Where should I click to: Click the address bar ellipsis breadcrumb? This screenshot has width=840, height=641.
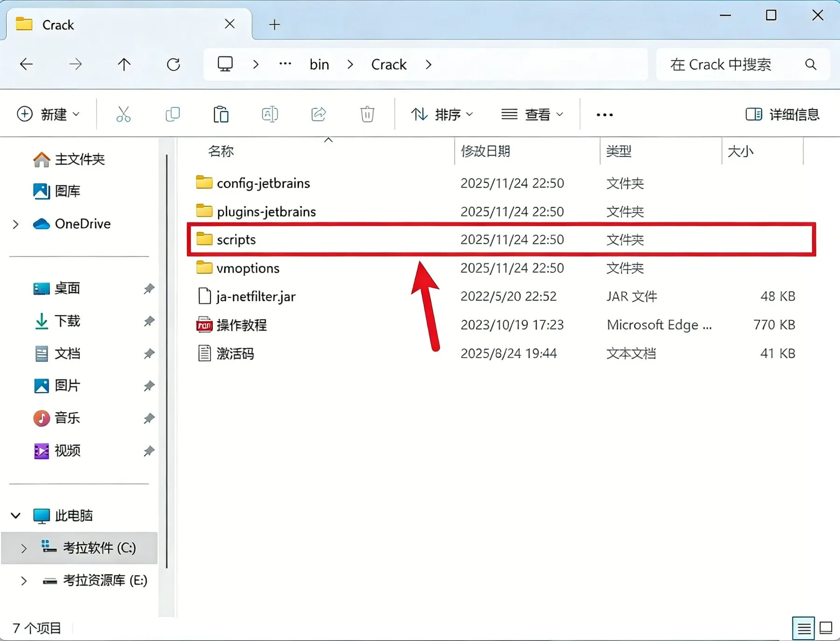tap(285, 64)
